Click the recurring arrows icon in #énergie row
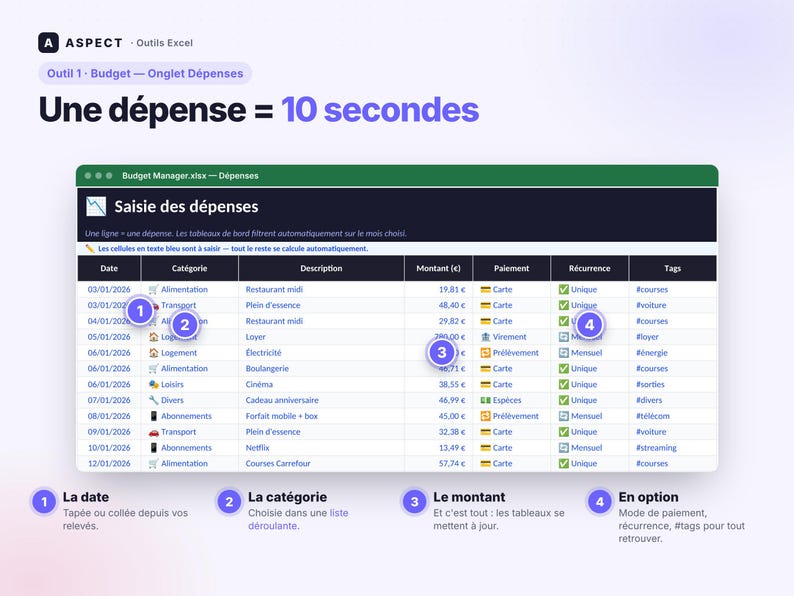This screenshot has width=794, height=596. click(564, 352)
